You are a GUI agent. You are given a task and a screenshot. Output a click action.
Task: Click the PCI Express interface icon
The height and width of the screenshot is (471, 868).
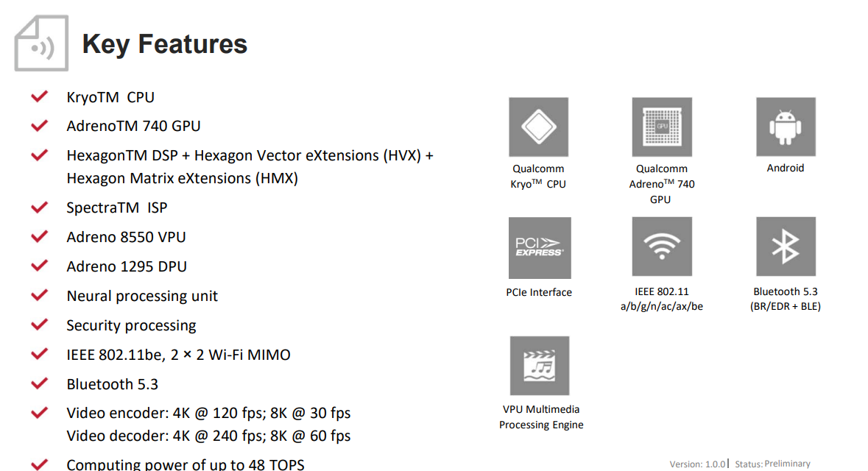(x=540, y=248)
